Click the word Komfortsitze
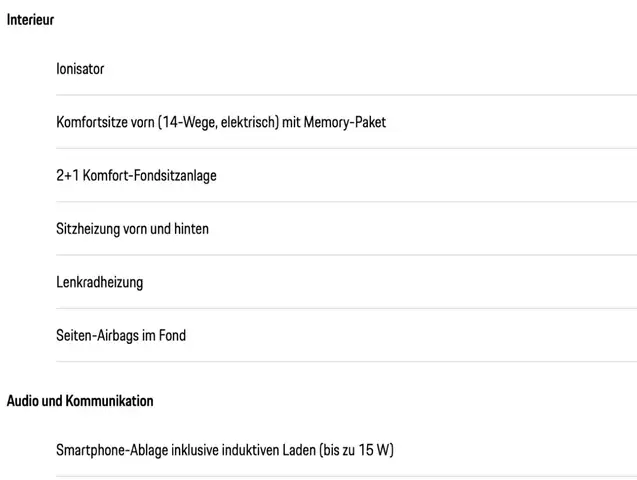This screenshot has width=637, height=480. click(x=91, y=122)
